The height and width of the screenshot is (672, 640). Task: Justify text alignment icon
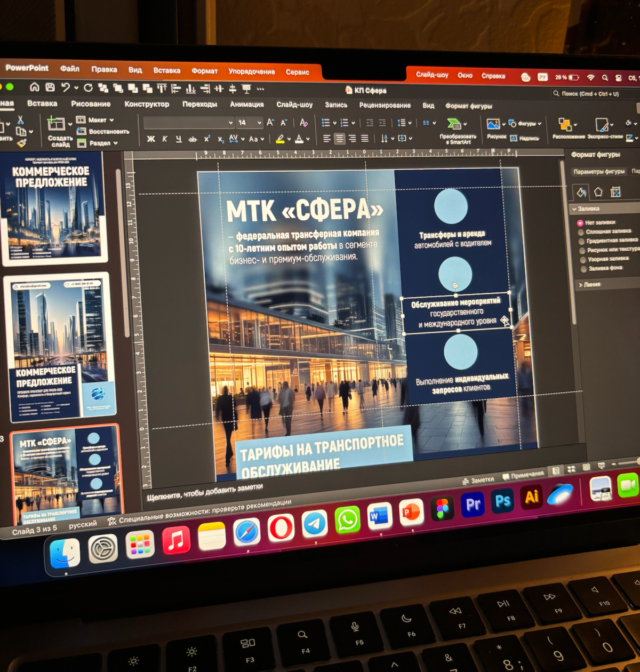pos(365,139)
